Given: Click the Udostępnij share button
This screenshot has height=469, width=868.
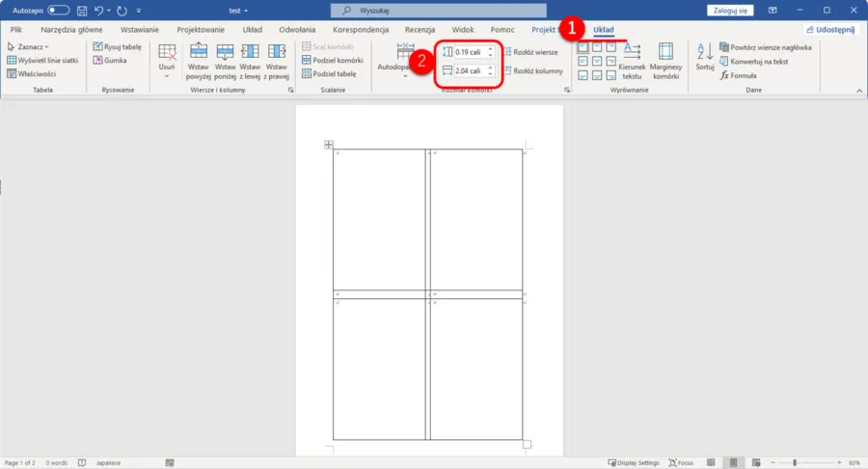Looking at the screenshot, I should (829, 29).
